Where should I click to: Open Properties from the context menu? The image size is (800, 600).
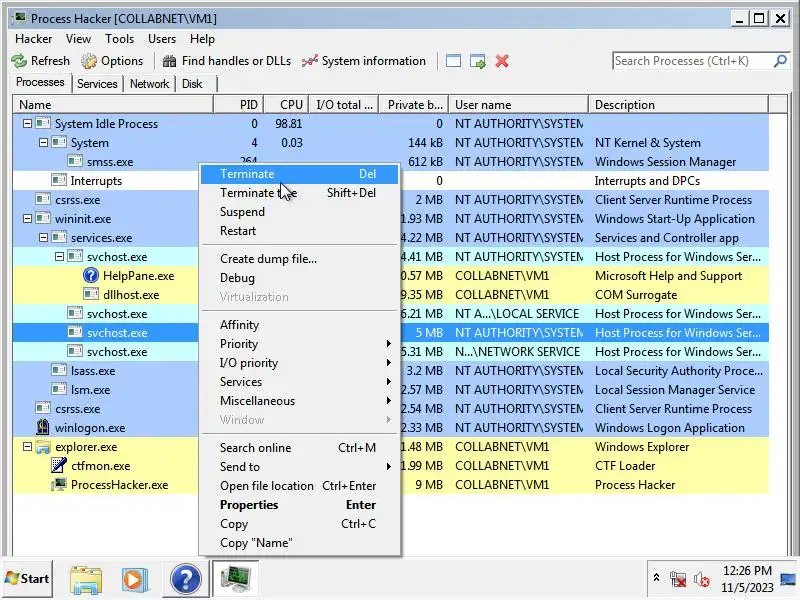coord(299,505)
